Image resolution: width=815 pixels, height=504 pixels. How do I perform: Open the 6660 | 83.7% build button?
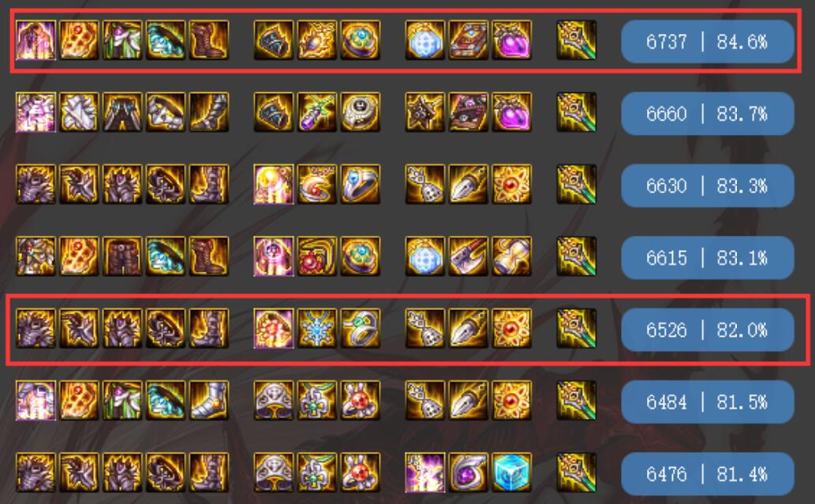point(708,114)
